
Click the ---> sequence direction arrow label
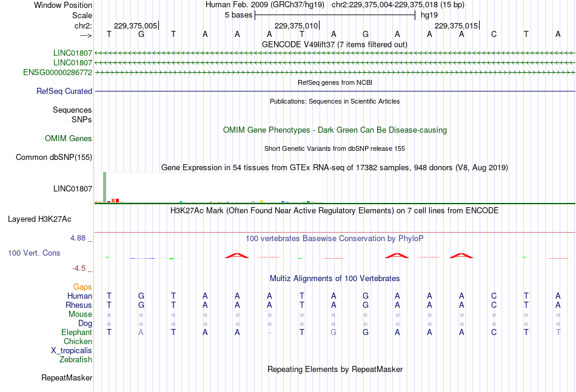pos(86,35)
